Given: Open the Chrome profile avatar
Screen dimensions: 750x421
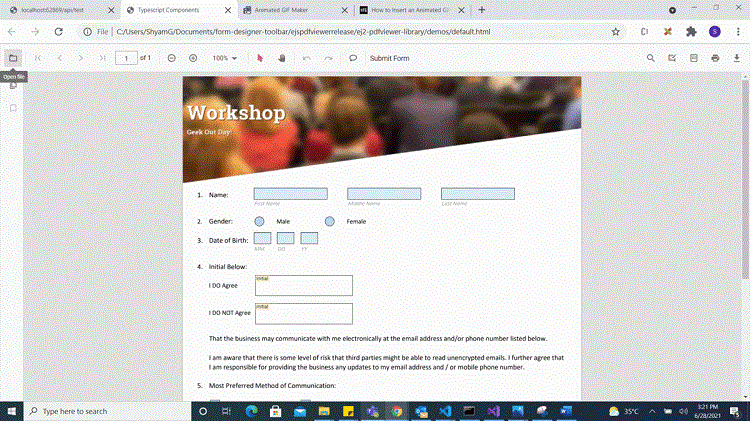Looking at the screenshot, I should (x=715, y=32).
